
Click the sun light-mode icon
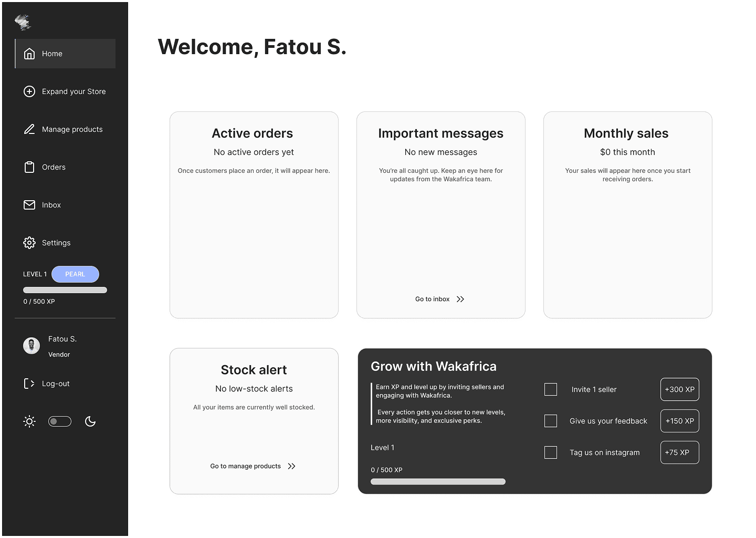(29, 421)
